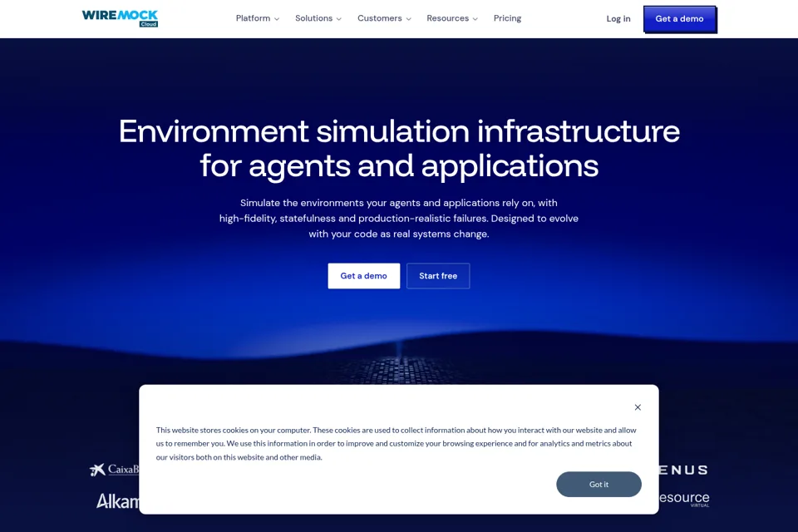Click the cookie notice paragraph text
The image size is (798, 532).
[396, 443]
